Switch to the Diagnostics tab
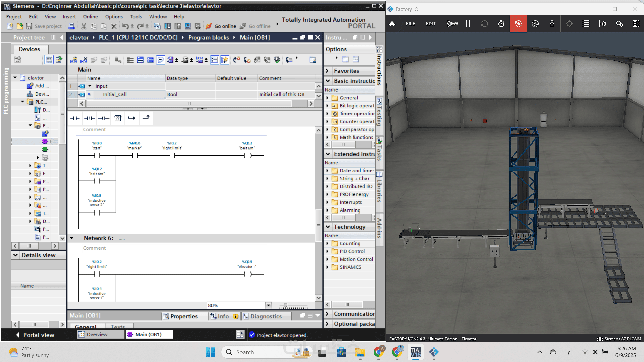Viewport: 644px width, 362px height. [x=266, y=316]
